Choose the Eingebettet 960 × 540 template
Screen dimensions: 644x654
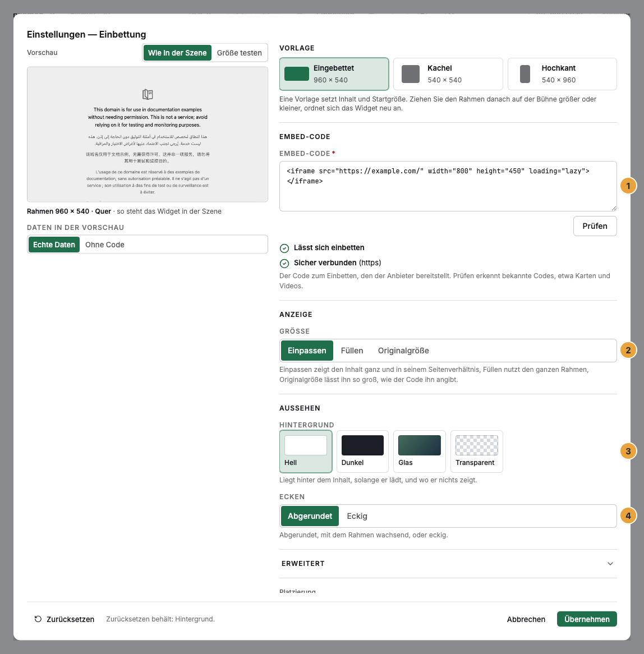pyautogui.click(x=334, y=74)
